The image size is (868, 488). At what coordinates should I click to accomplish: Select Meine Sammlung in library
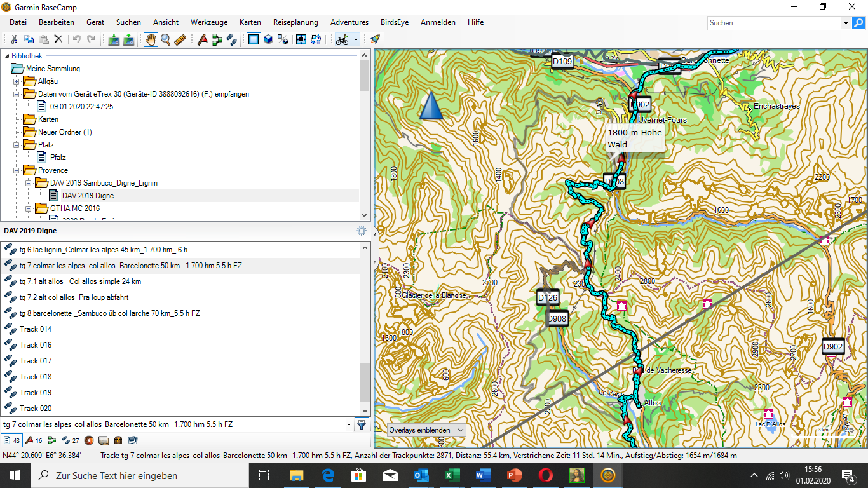tap(53, 69)
